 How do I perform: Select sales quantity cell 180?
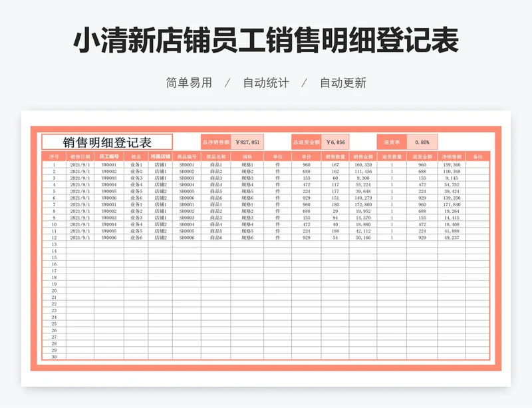pos(335,204)
